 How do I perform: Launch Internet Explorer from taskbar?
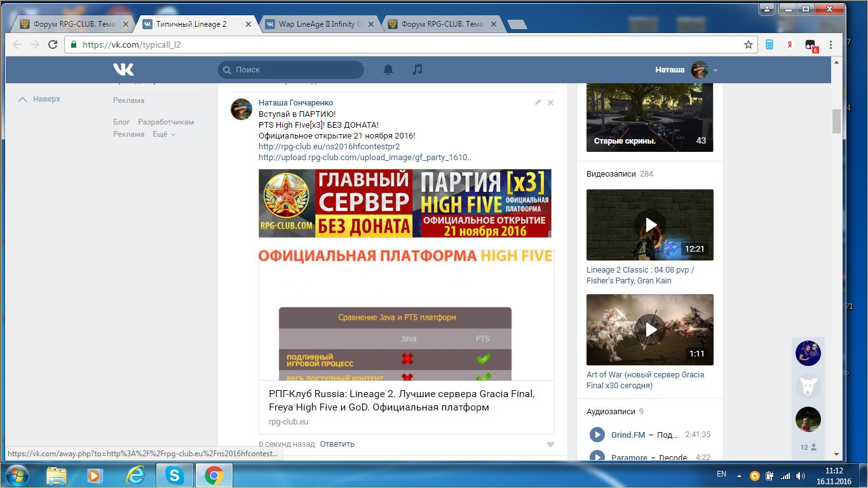point(135,475)
